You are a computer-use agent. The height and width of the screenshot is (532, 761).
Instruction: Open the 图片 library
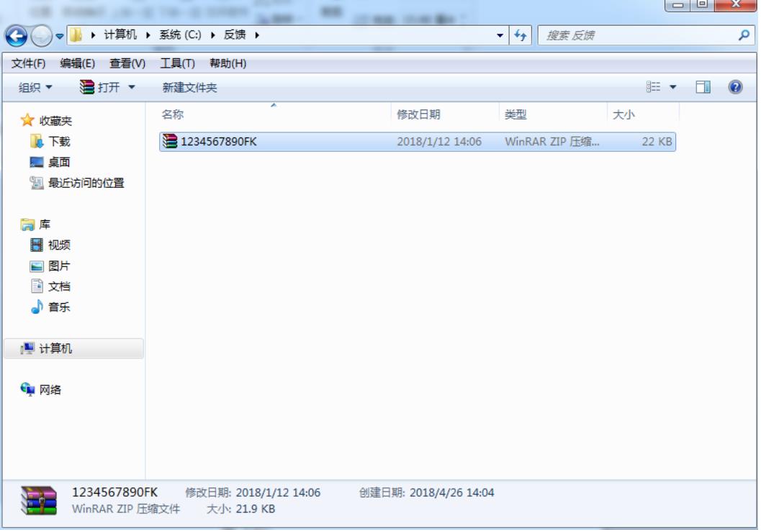click(x=58, y=266)
